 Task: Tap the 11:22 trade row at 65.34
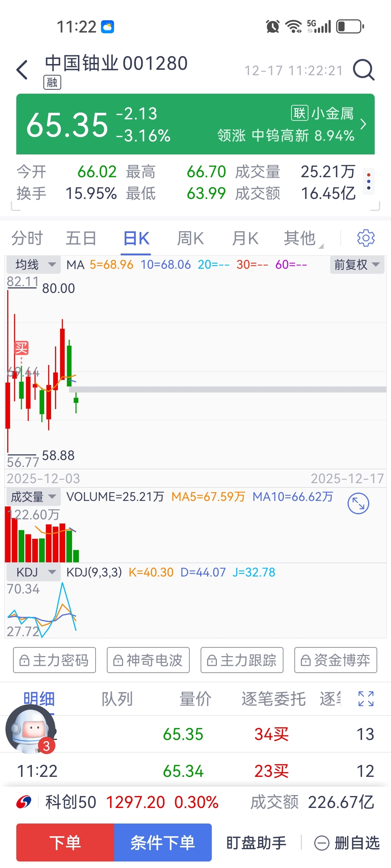pos(195,771)
